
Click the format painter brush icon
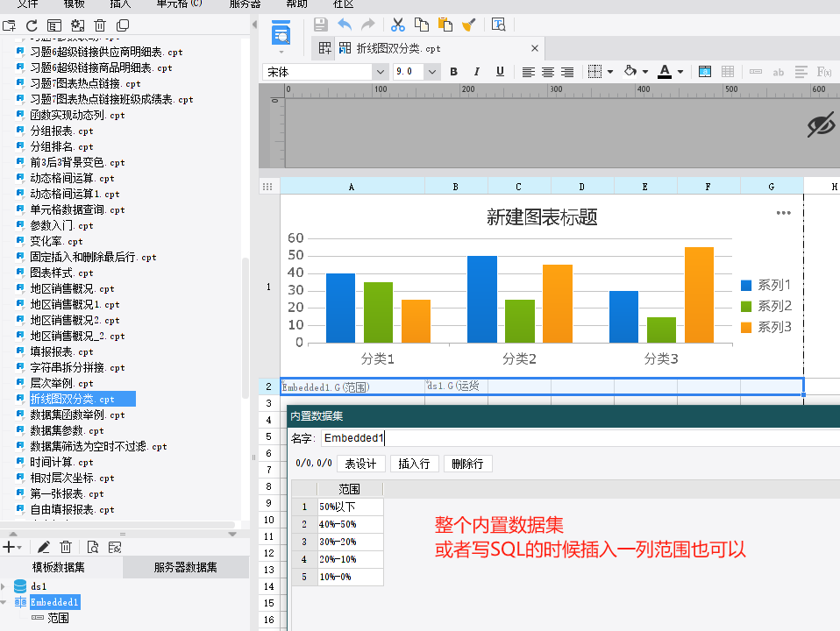468,25
